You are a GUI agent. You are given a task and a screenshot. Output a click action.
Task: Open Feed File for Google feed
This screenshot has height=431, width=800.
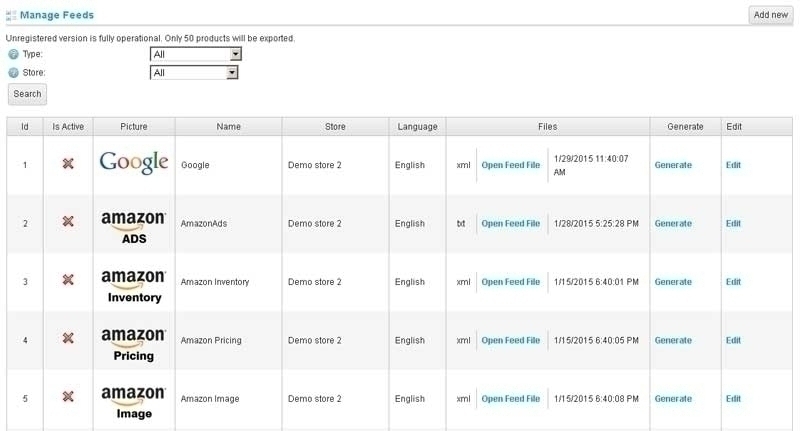pyautogui.click(x=511, y=165)
